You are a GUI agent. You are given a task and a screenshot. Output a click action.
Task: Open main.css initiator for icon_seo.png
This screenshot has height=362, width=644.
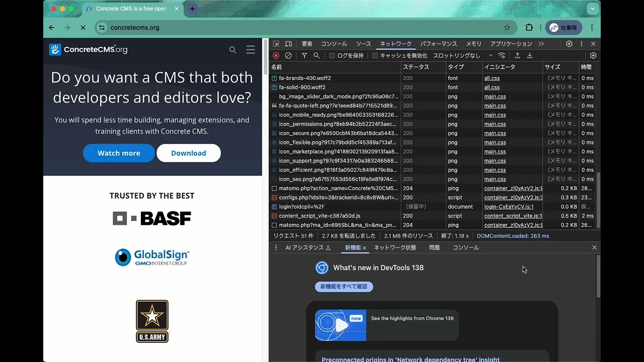[495, 179]
